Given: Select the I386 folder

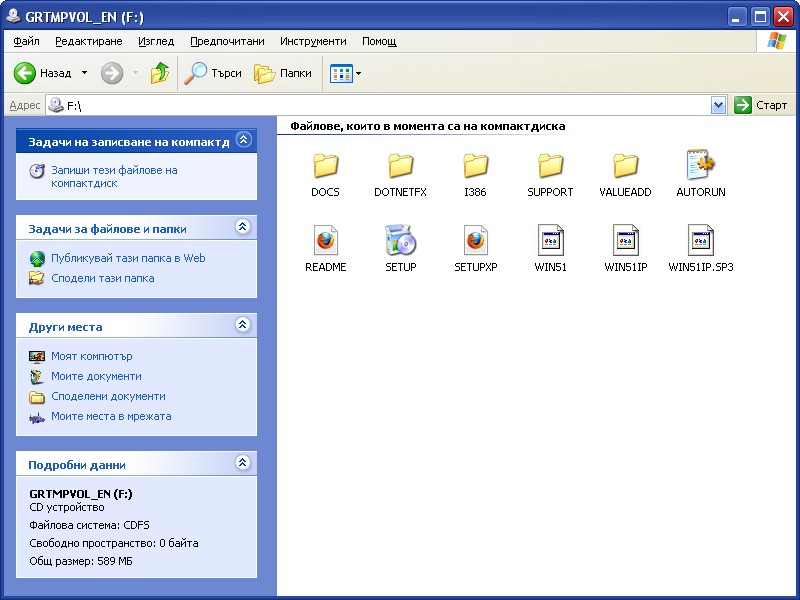Looking at the screenshot, I should [476, 175].
